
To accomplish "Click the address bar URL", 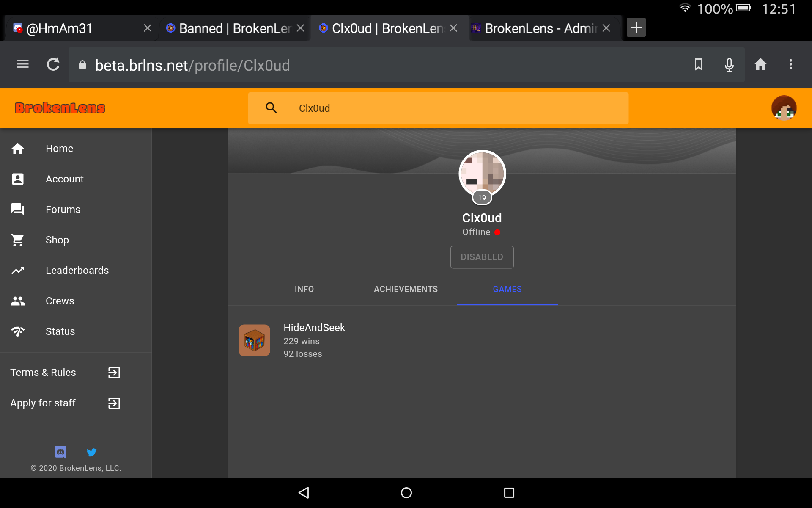I will (x=192, y=65).
